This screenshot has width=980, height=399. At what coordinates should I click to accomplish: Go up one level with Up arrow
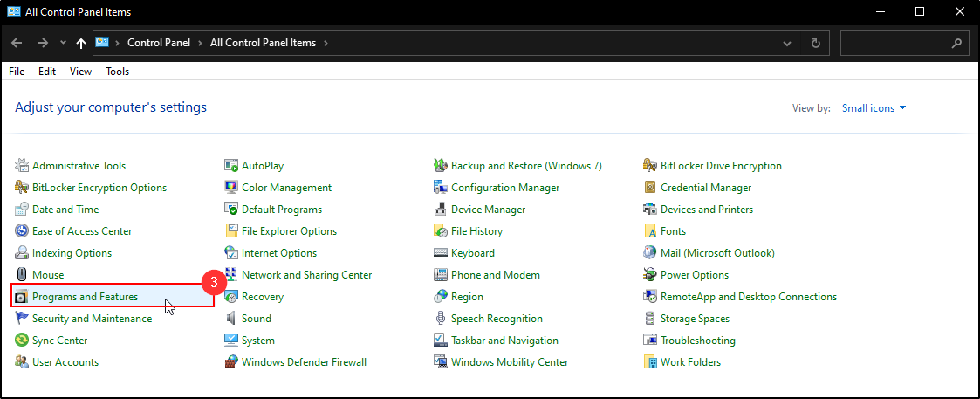pyautogui.click(x=80, y=43)
